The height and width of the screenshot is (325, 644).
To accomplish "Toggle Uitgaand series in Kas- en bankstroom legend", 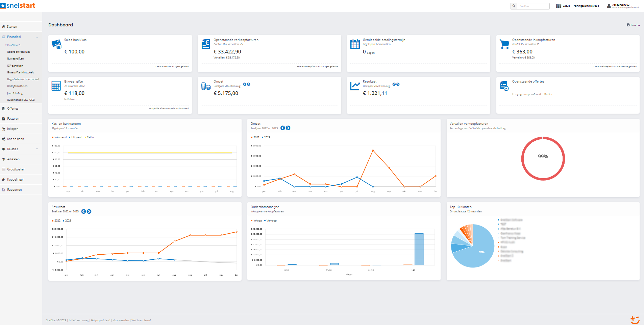I will click(76, 137).
